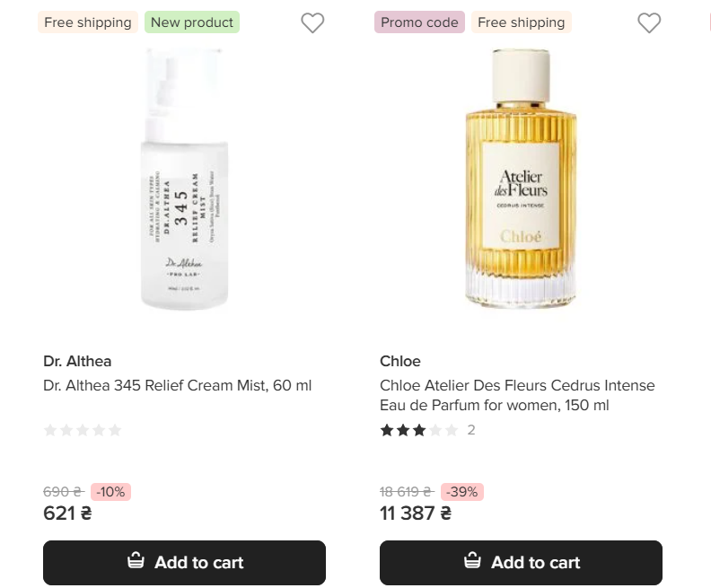Click Free shipping badge on Chloe perfume
Screen dimensions: 711x588
click(521, 22)
